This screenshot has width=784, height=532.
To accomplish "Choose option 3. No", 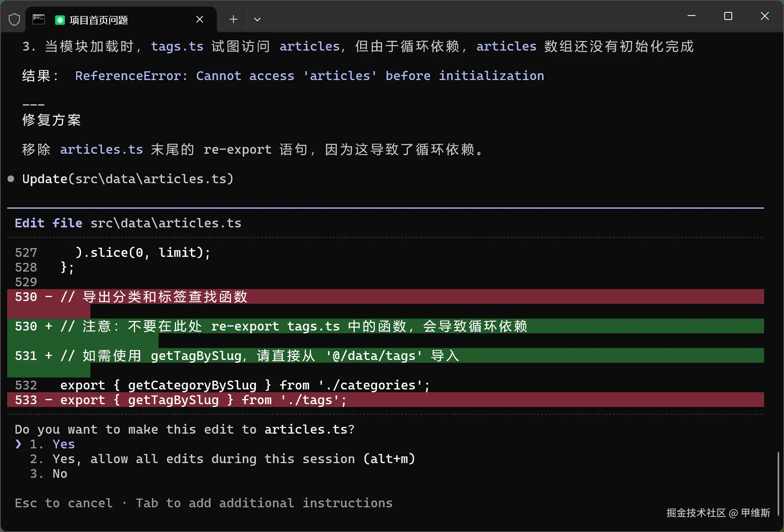I will (x=60, y=473).
